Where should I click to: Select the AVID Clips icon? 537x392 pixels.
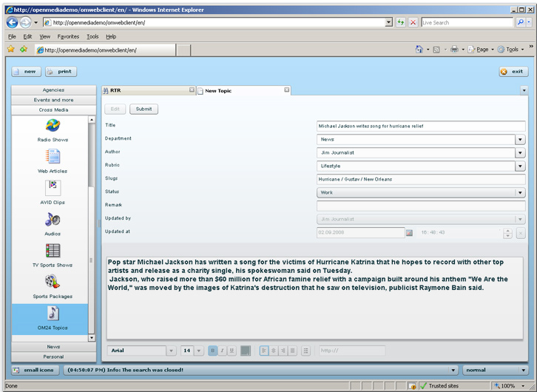(53, 188)
